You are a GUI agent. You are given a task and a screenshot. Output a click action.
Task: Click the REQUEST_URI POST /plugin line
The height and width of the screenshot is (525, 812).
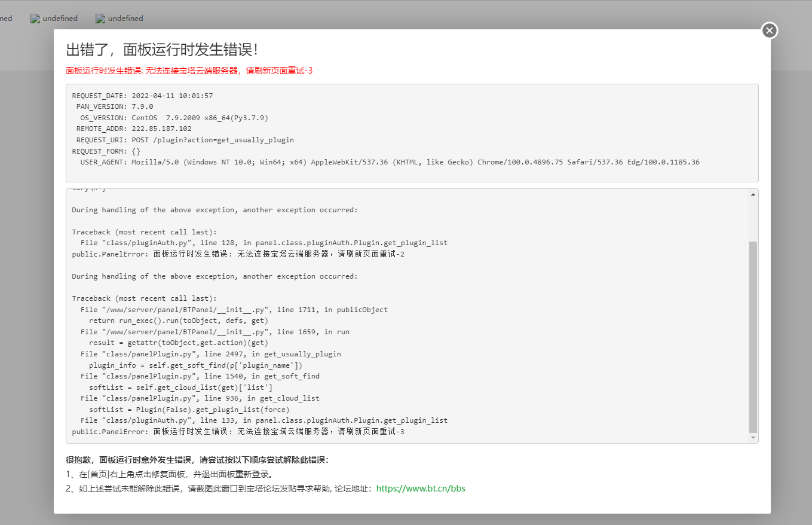pos(185,140)
